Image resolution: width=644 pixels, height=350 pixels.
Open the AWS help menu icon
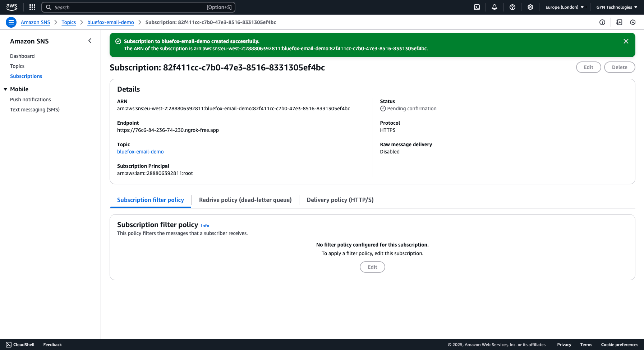click(x=512, y=7)
